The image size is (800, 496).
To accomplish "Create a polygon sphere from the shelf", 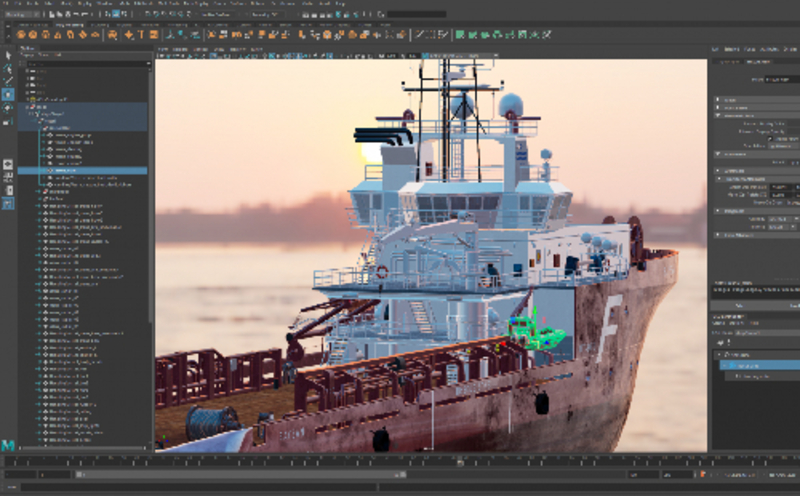I will point(21,35).
